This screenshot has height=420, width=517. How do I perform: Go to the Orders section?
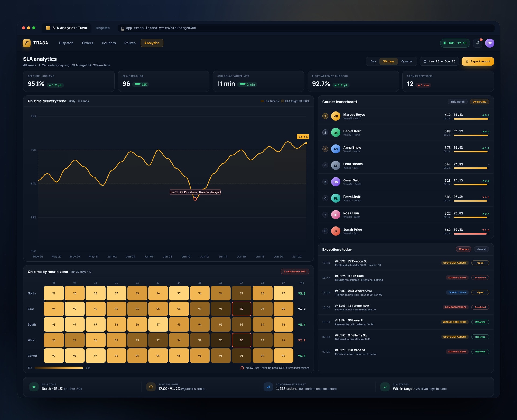[x=88, y=43]
